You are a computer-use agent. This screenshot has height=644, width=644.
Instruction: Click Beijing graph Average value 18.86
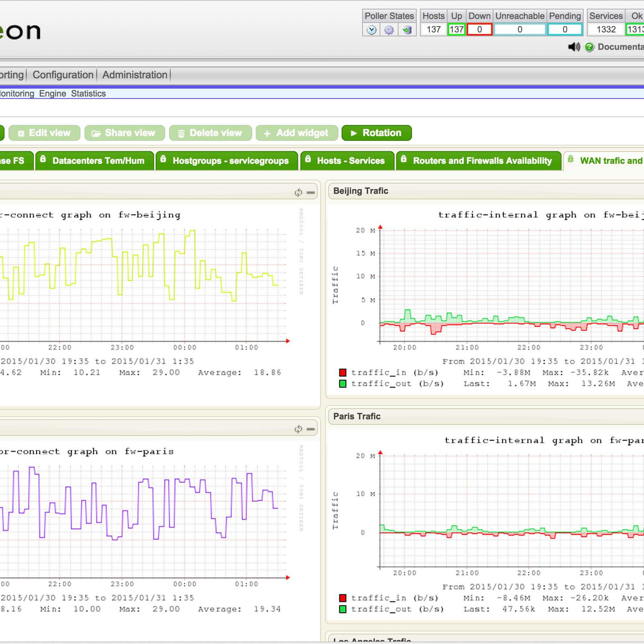tap(267, 373)
